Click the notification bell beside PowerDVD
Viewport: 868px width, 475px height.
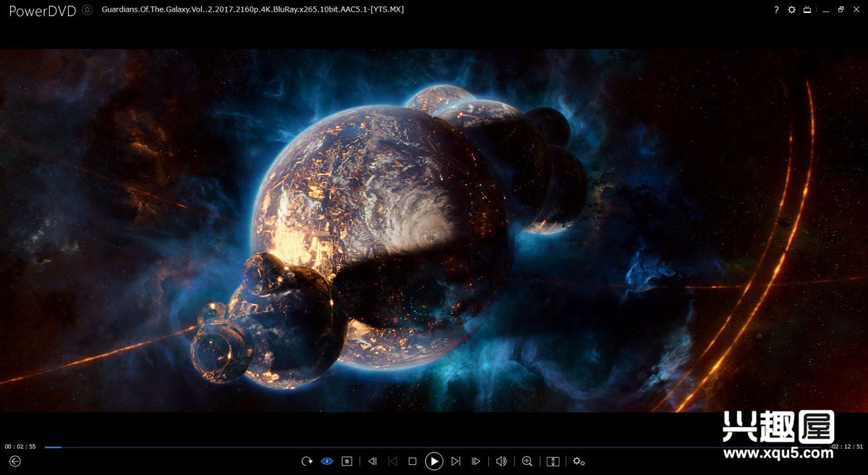point(88,10)
